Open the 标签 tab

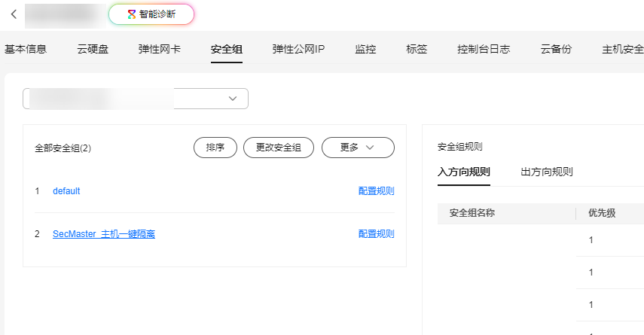417,50
